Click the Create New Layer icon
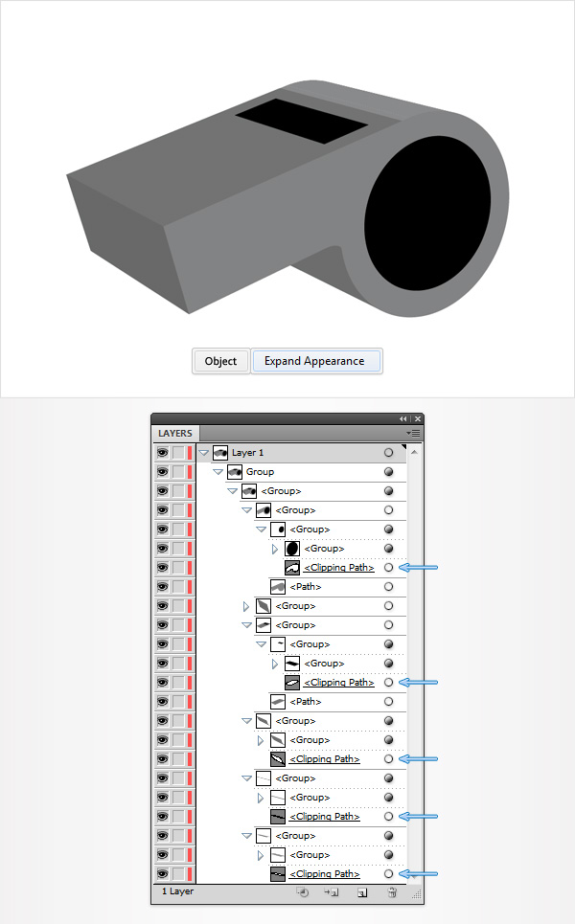The height and width of the screenshot is (924, 575). point(362,892)
